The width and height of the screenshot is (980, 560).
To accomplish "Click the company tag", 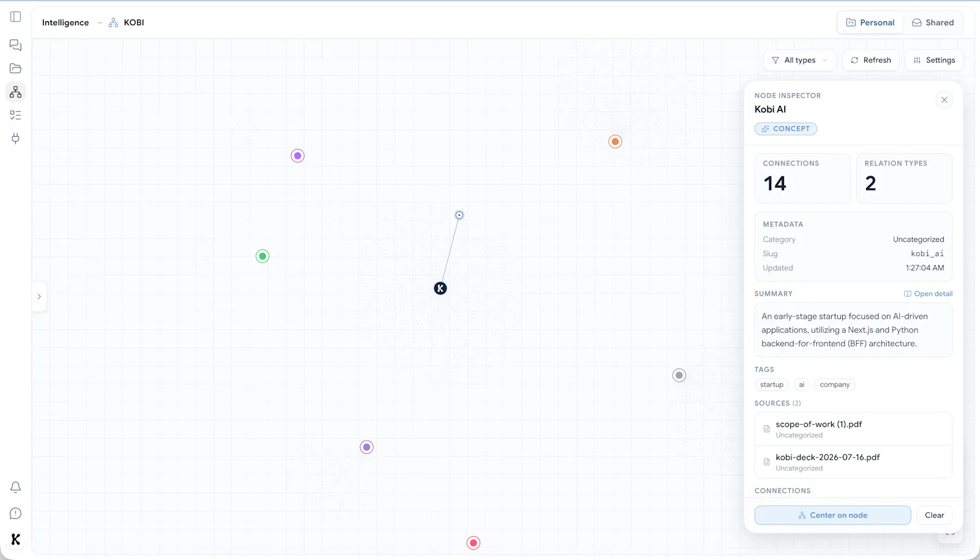I will 835,385.
